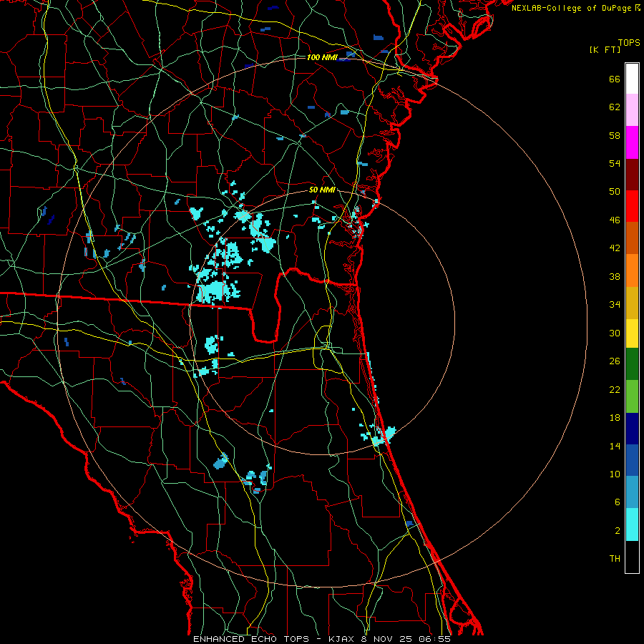Click the dark orange legend swatch
Screen dimensions: 644x644
click(x=632, y=238)
